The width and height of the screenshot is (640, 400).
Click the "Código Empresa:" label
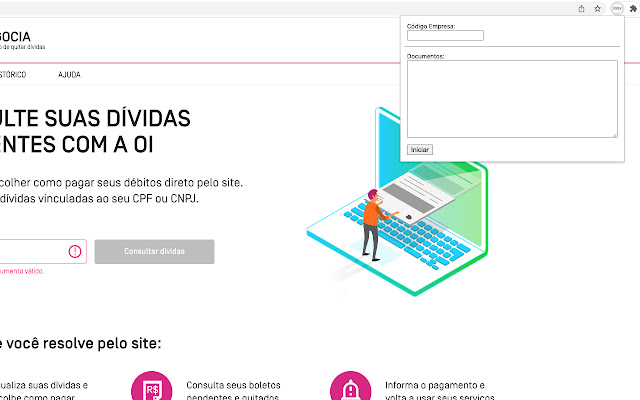pos(431,26)
